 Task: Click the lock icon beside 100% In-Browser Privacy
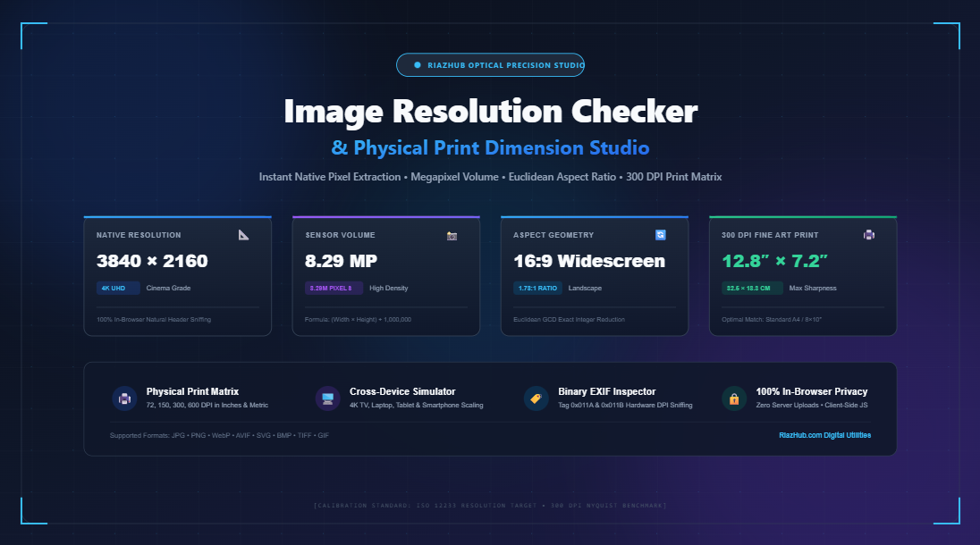pyautogui.click(x=734, y=398)
